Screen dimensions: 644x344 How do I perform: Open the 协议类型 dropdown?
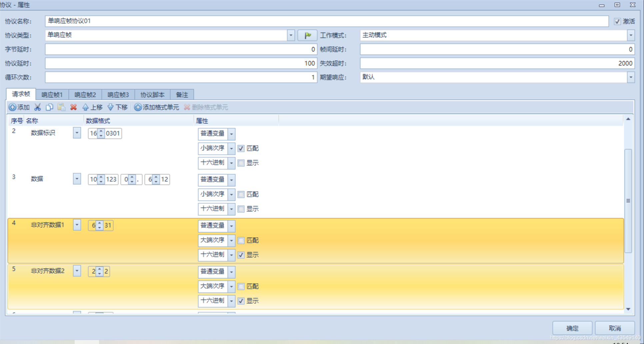(x=291, y=35)
